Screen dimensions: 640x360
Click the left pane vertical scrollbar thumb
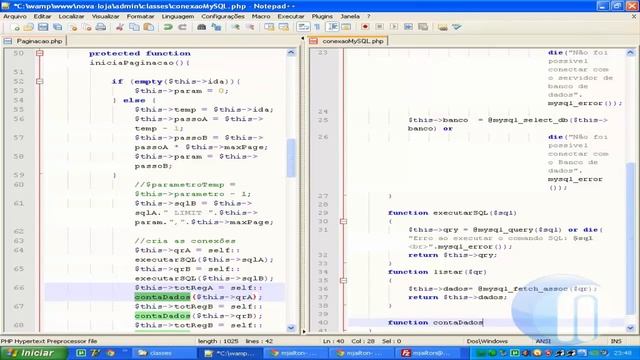[x=291, y=158]
